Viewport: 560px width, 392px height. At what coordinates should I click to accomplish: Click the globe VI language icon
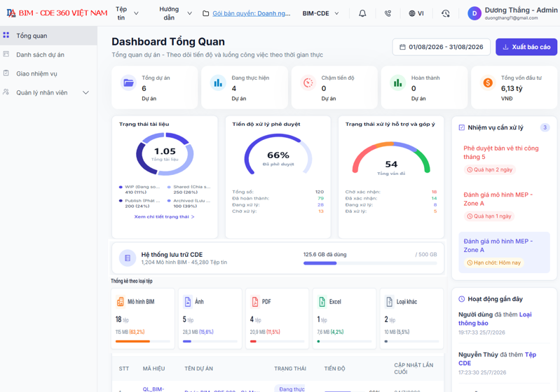click(x=416, y=13)
